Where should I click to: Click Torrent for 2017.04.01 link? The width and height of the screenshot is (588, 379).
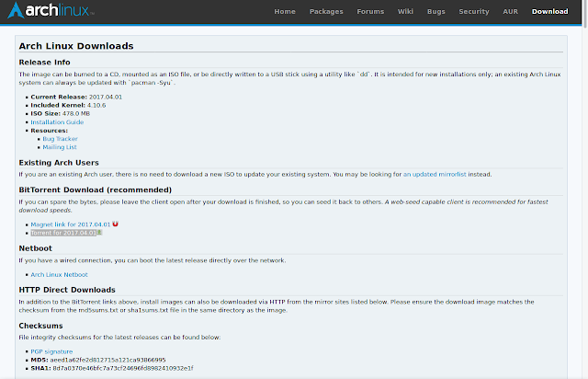point(63,233)
